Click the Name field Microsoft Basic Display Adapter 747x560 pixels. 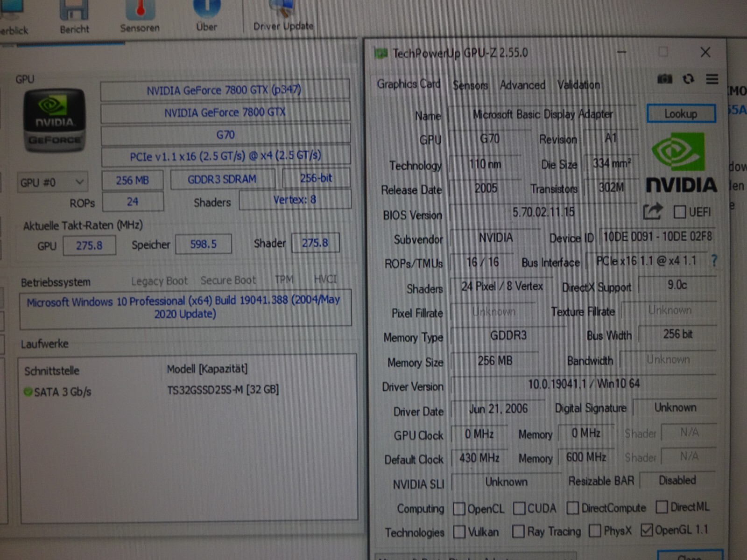click(543, 114)
